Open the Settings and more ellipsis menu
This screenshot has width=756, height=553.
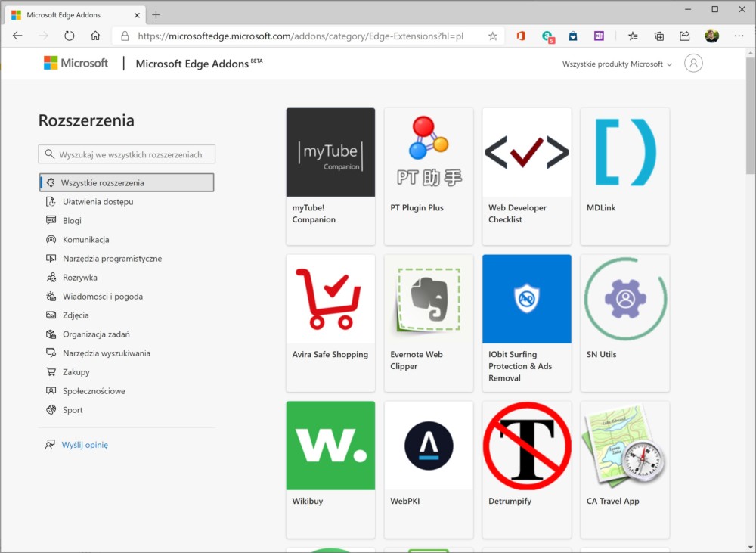pos(739,36)
